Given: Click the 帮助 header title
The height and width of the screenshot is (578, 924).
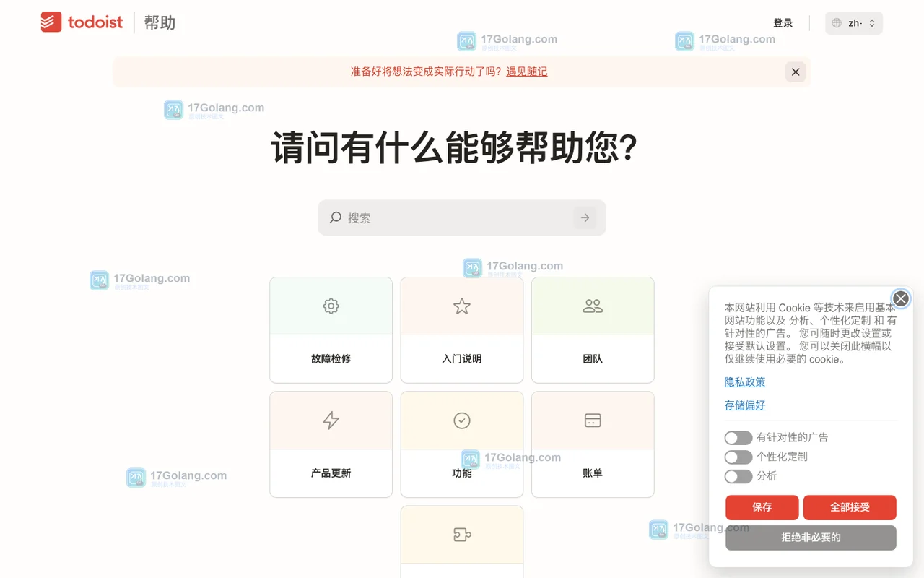Looking at the screenshot, I should coord(160,22).
